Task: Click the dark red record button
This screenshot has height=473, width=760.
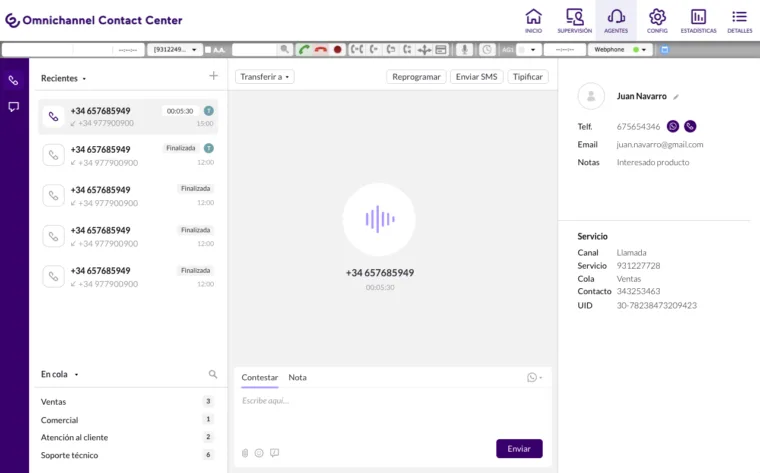Action: point(337,49)
